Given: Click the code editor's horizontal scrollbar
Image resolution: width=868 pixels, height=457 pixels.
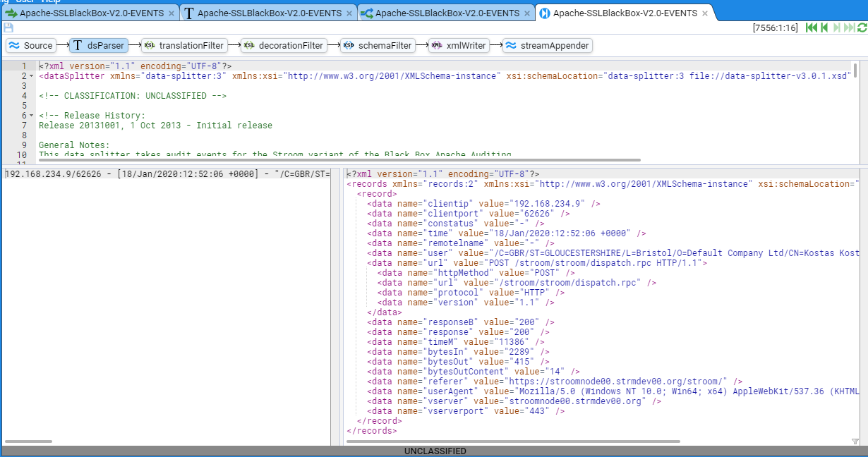Looking at the screenshot, I should pos(339,160).
